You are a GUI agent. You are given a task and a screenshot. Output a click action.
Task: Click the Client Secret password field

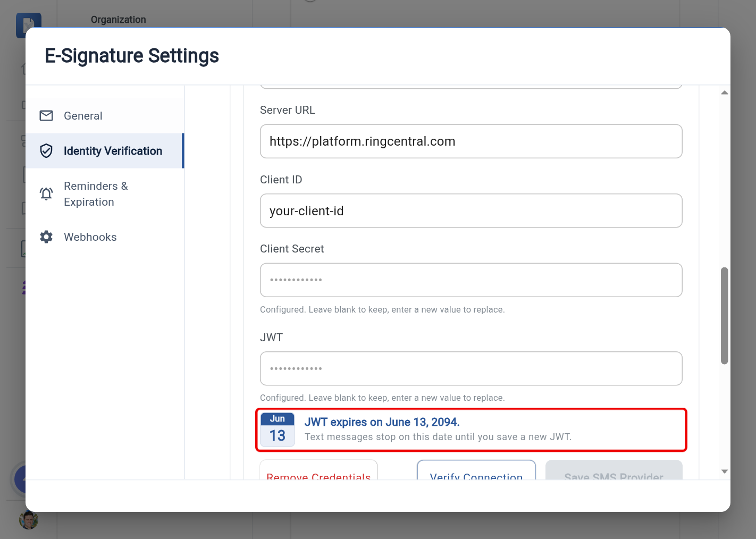471,280
